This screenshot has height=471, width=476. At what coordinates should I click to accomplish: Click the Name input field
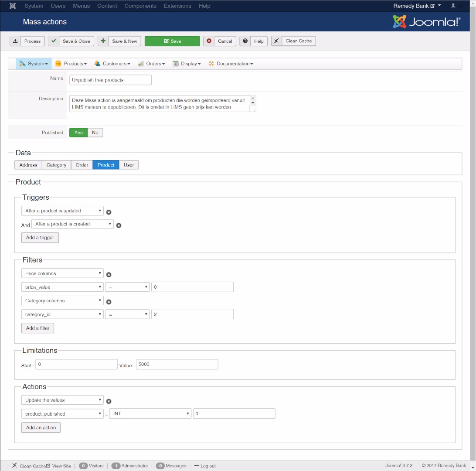click(x=111, y=80)
